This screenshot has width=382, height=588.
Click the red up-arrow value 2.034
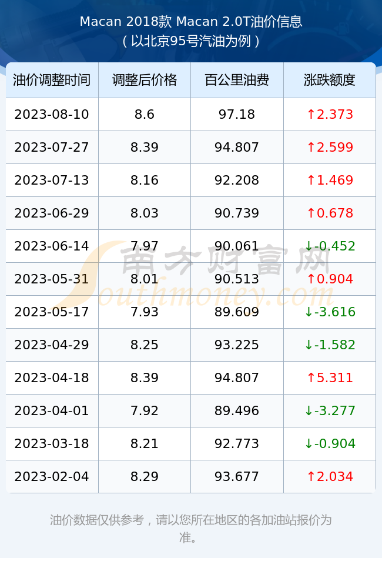(330, 477)
